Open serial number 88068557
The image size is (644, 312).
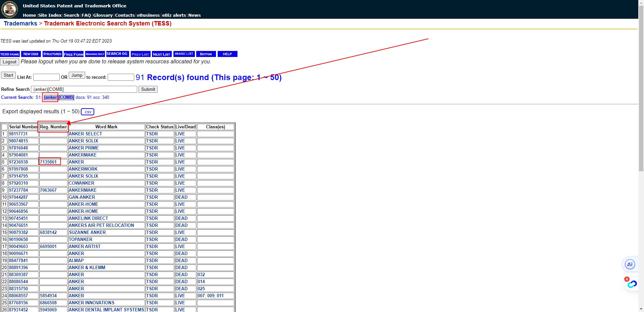(18, 296)
